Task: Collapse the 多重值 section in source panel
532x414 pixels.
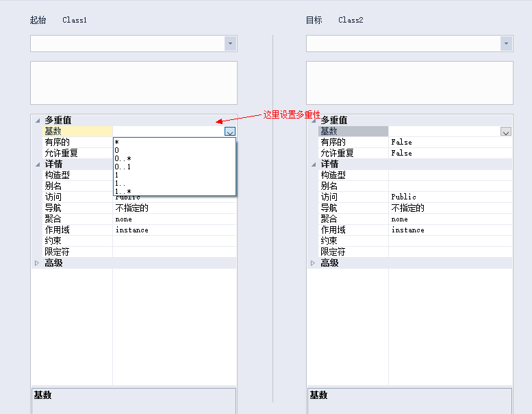Action: (37, 120)
